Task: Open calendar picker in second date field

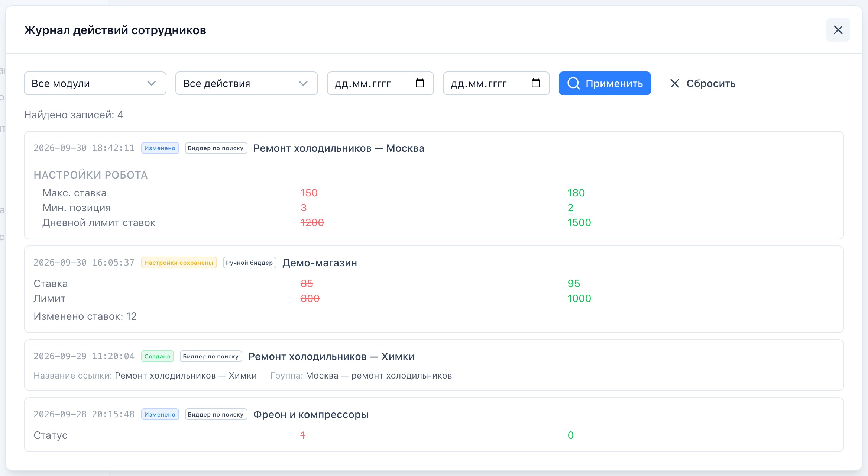Action: (x=536, y=83)
